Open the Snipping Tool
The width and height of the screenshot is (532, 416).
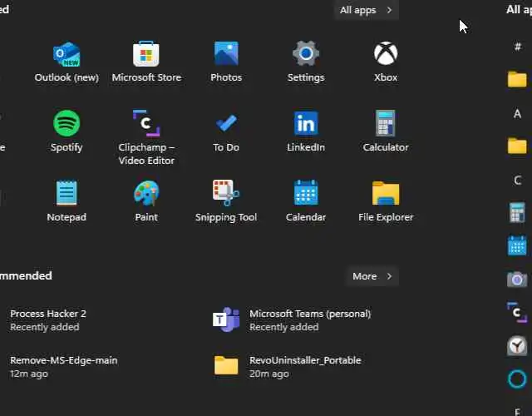226,201
